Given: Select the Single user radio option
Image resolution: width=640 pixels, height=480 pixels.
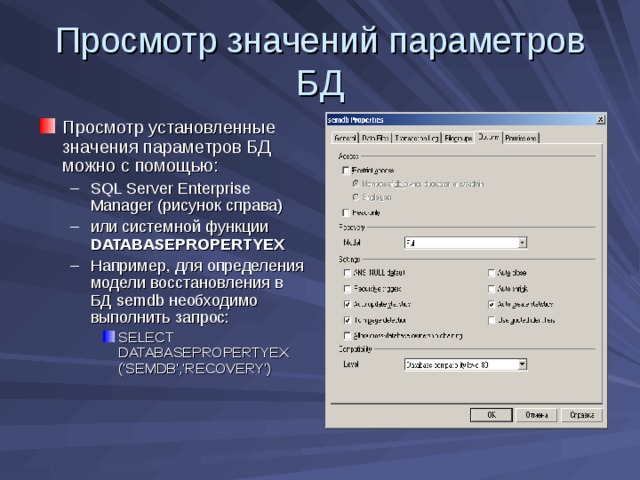Looking at the screenshot, I should (x=355, y=197).
